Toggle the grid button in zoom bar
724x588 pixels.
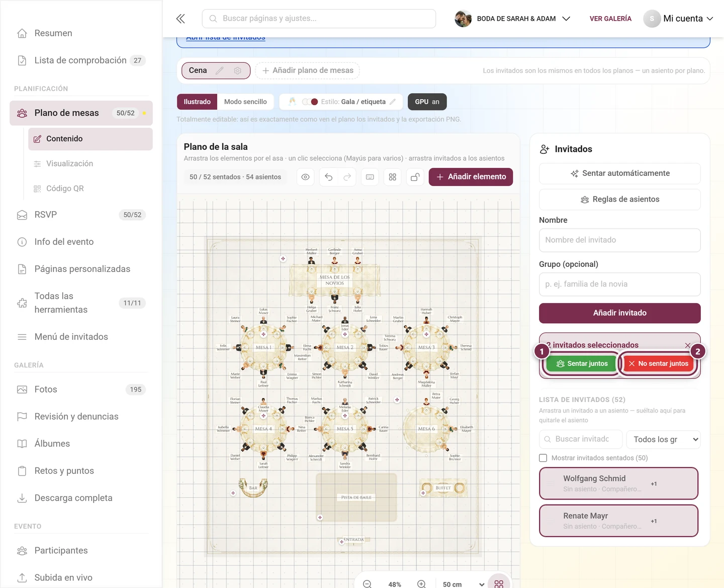(499, 583)
